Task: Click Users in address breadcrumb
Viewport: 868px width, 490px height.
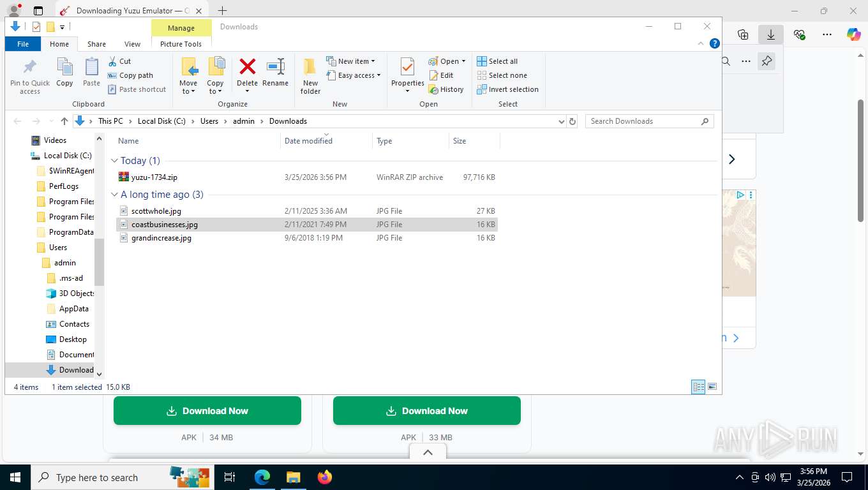Action: tap(209, 121)
